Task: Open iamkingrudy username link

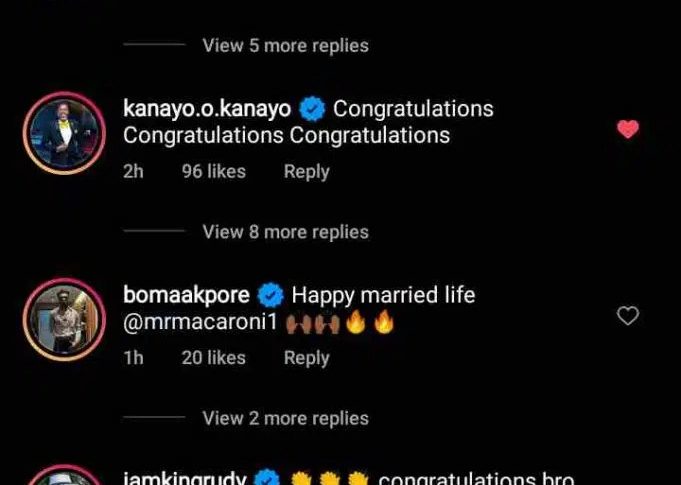Action: 185,478
